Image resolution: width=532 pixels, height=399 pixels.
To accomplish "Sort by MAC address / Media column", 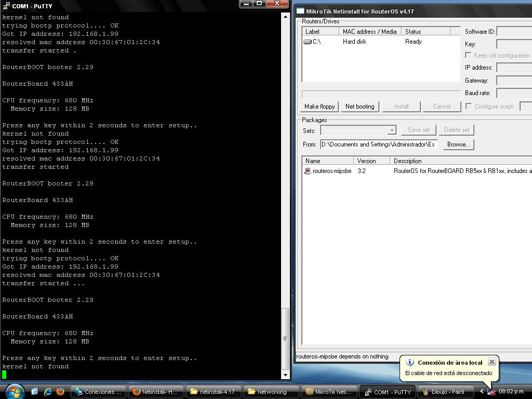I will (370, 32).
